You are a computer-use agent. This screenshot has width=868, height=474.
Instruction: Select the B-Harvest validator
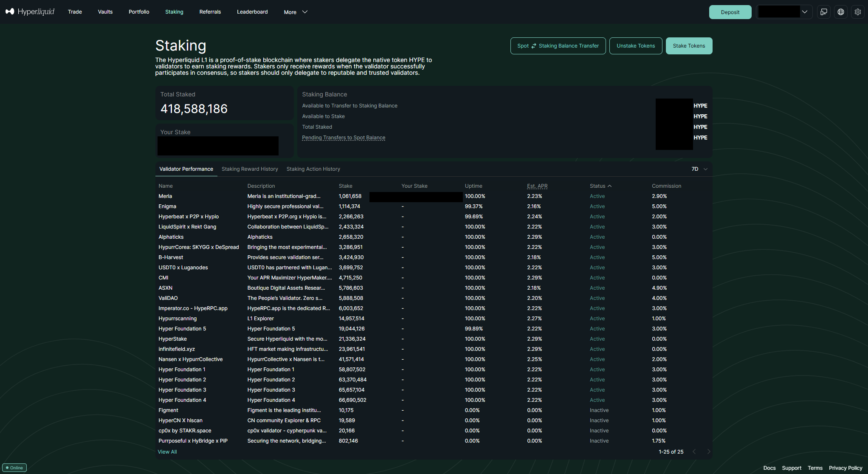[171, 257]
